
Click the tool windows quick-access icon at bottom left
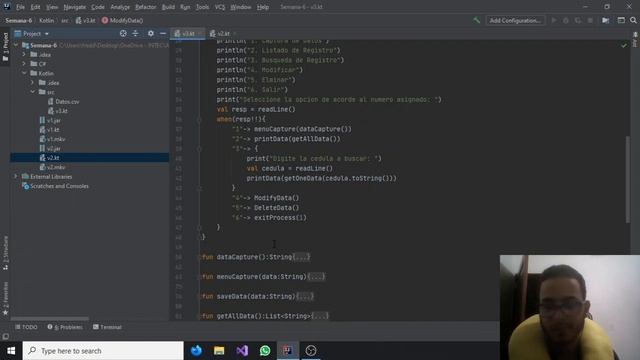tap(5, 336)
